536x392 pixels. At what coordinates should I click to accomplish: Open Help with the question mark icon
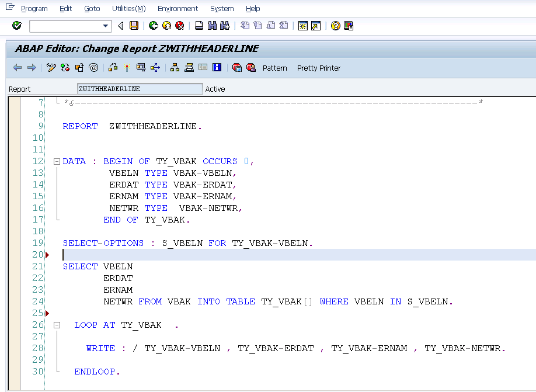point(335,26)
